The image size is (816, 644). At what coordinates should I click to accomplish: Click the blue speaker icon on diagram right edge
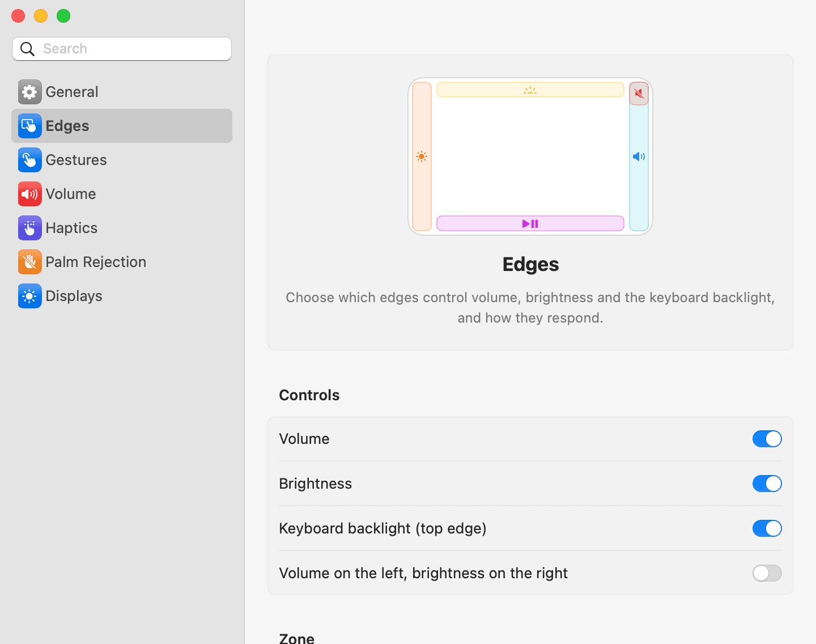[x=639, y=156]
